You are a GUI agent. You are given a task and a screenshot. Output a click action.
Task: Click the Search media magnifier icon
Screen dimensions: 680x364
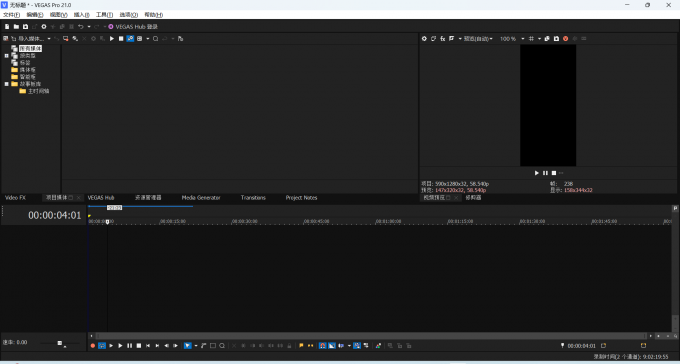tap(155, 39)
